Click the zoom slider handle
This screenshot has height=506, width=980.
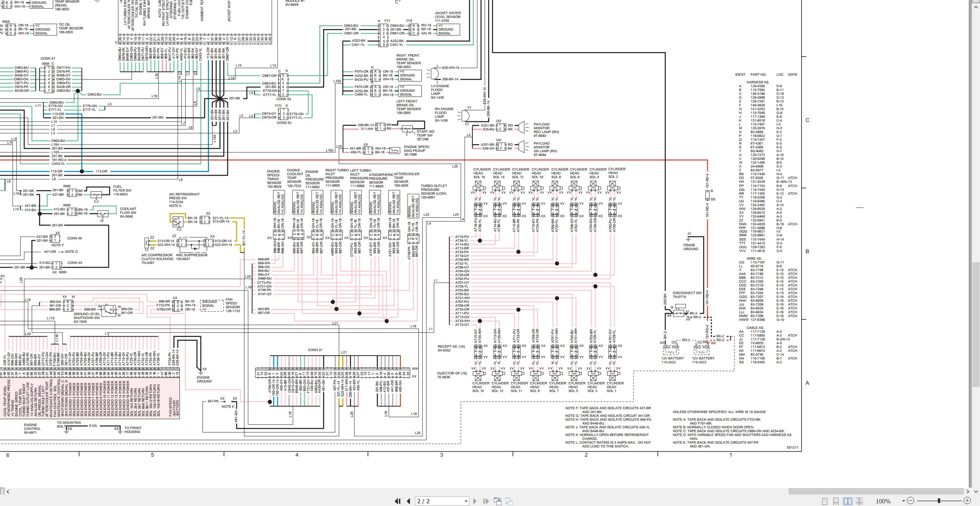pos(939,501)
